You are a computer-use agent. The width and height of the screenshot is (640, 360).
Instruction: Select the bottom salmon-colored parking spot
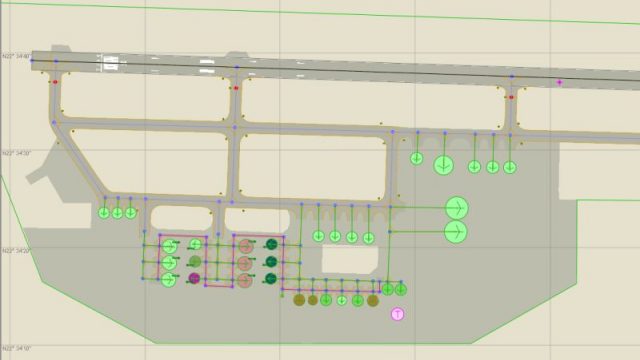[244, 280]
